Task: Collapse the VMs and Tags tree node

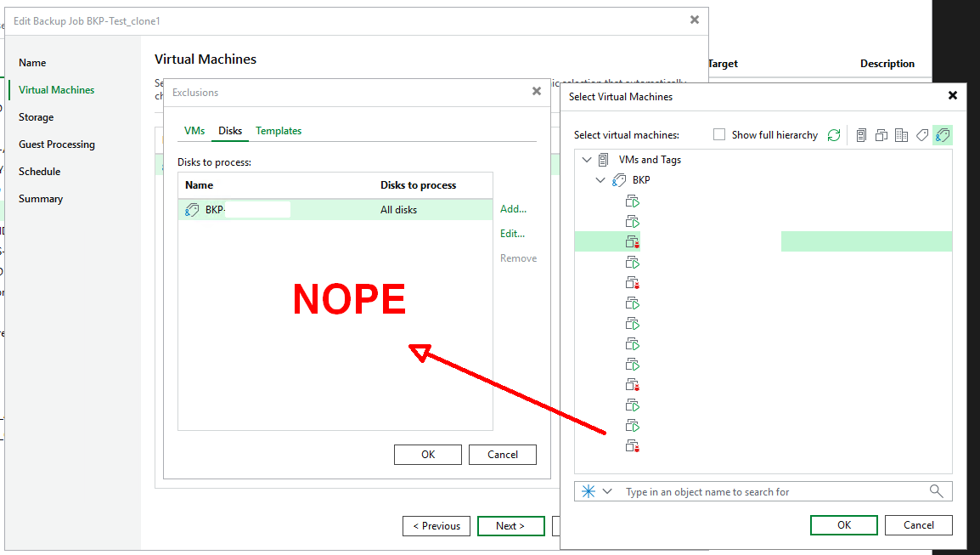Action: (586, 160)
